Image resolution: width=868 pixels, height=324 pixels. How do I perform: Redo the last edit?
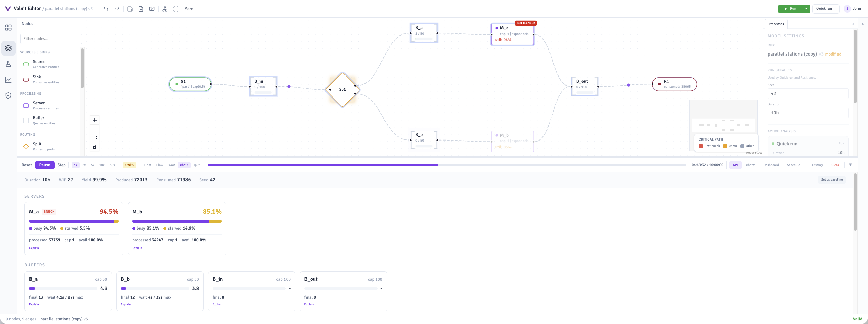(117, 9)
